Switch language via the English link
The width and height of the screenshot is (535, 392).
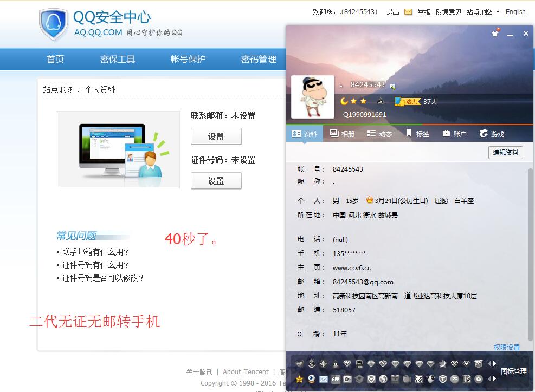(x=515, y=12)
